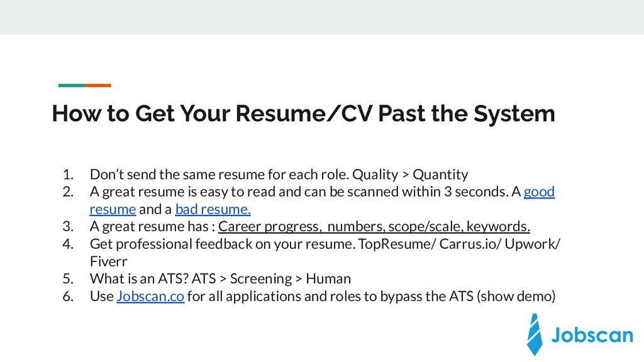
Task: Open the "bad resume." link
Action: click(213, 209)
